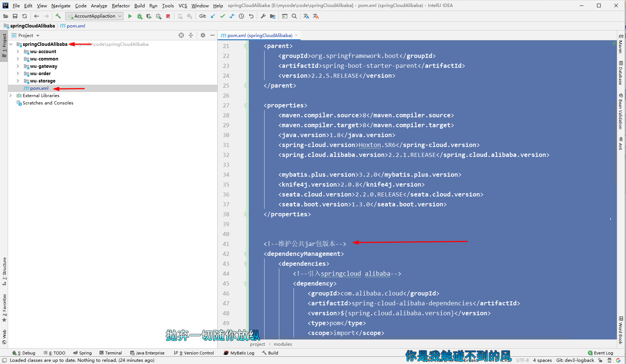Open settings with the wrench icon
The width and height of the screenshot is (626, 364).
click(x=263, y=16)
